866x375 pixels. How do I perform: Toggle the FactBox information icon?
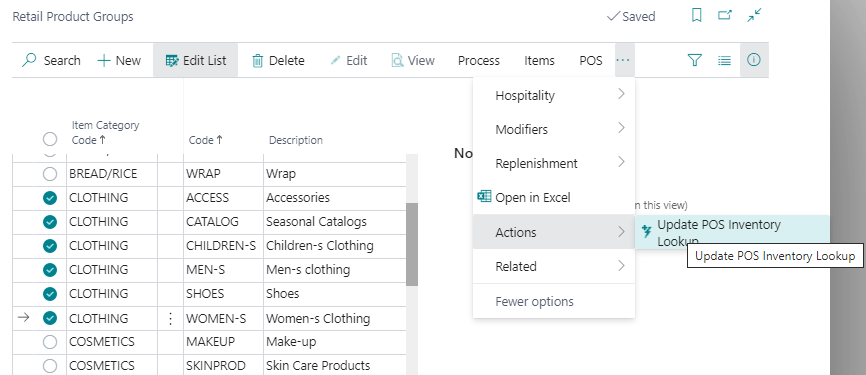pyautogui.click(x=754, y=60)
